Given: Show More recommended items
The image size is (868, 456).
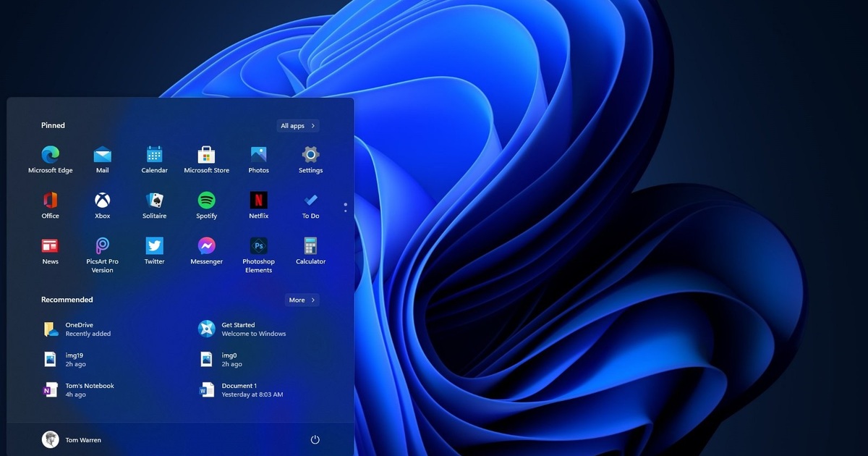Looking at the screenshot, I should (302, 300).
